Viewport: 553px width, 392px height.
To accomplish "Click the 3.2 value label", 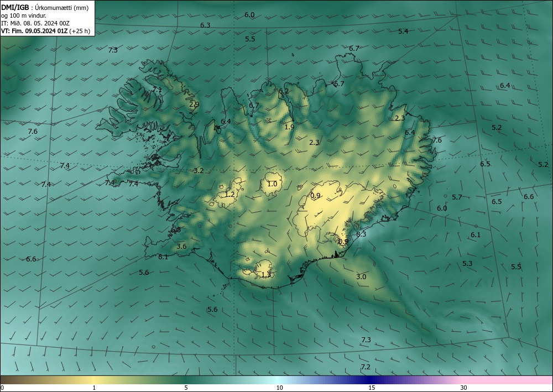I will [x=199, y=171].
